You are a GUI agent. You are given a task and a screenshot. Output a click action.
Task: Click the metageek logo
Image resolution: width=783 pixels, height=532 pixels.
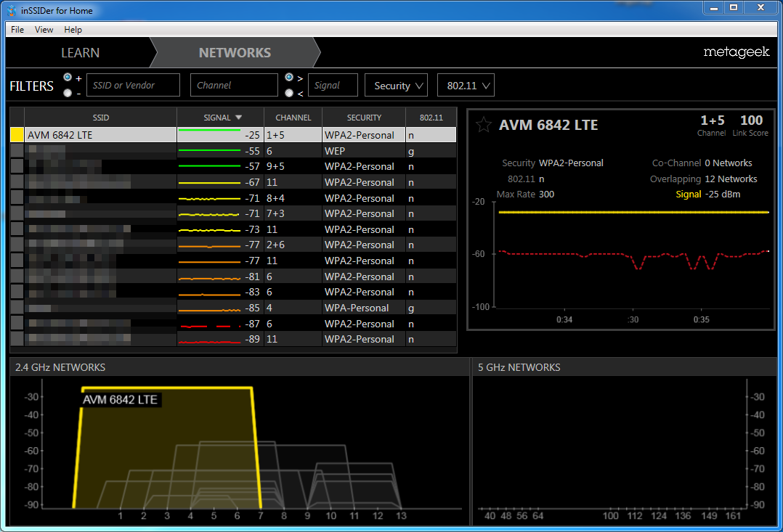pyautogui.click(x=736, y=52)
